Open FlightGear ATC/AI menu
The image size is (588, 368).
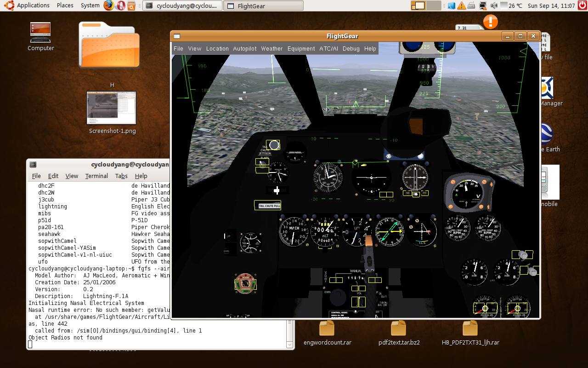(x=329, y=48)
